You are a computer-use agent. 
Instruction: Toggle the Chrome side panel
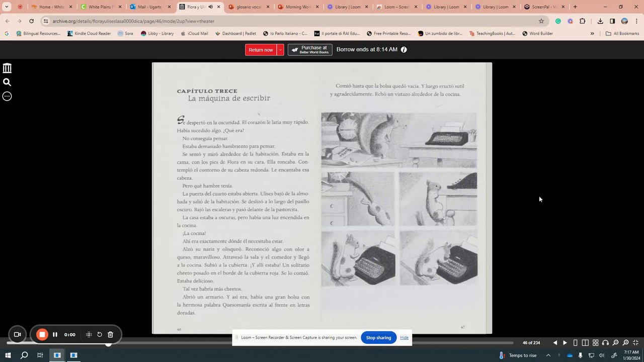(612, 21)
